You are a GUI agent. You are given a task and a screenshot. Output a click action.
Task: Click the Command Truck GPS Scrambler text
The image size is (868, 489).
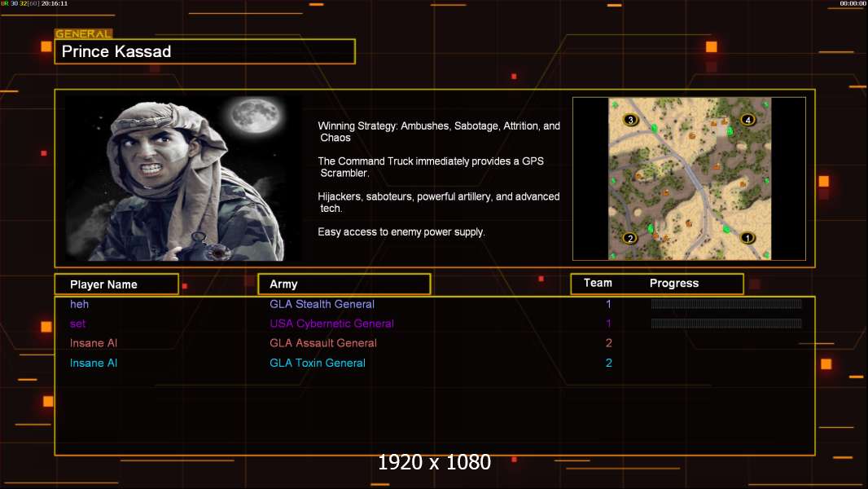click(431, 167)
